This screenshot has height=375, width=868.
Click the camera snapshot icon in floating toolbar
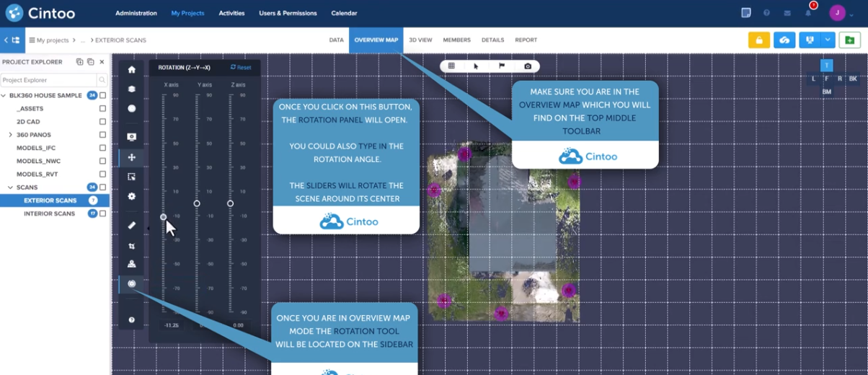[528, 66]
